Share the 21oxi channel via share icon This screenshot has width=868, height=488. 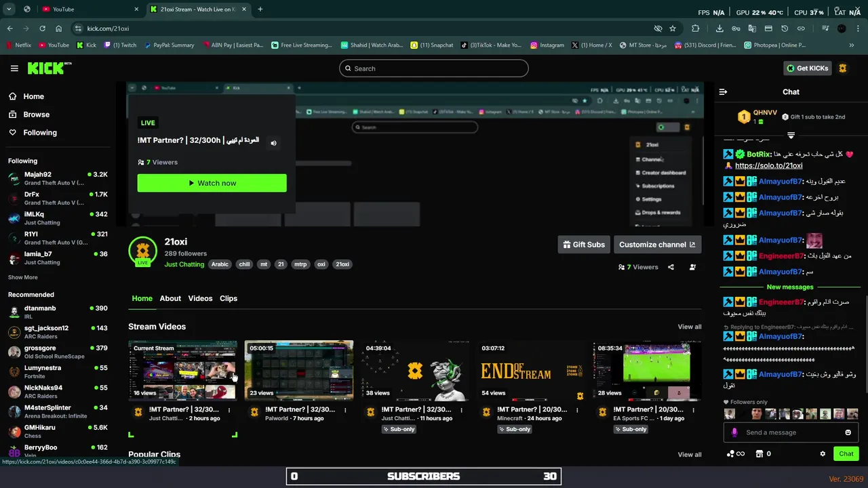click(x=671, y=267)
